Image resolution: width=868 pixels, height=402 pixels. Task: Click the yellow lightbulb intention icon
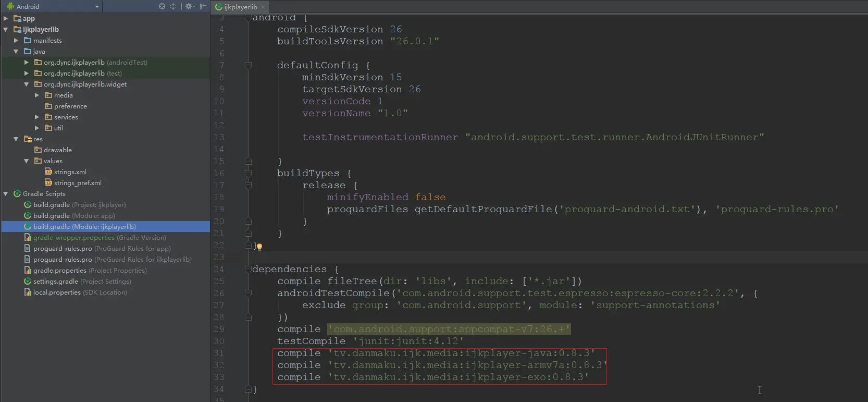point(259,247)
